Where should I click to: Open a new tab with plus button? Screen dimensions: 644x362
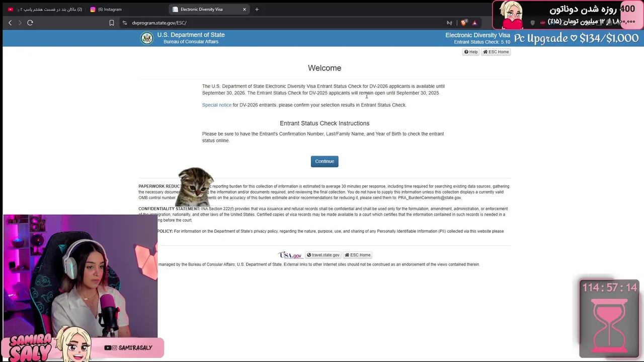coord(257,9)
